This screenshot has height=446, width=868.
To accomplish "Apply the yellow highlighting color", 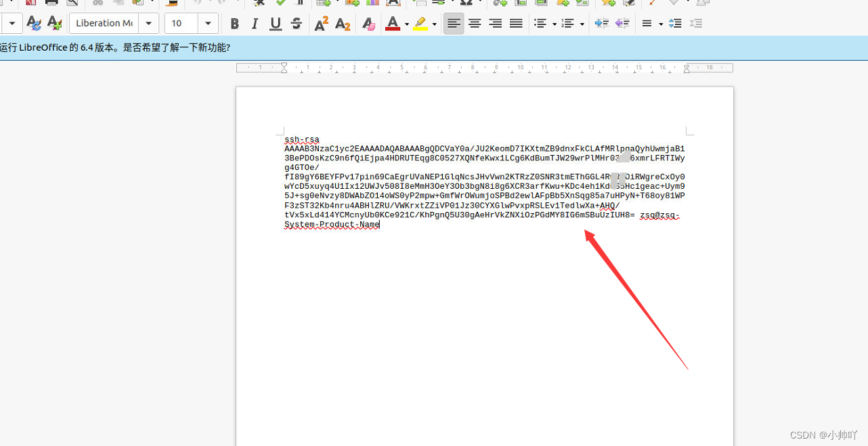I will tap(420, 24).
